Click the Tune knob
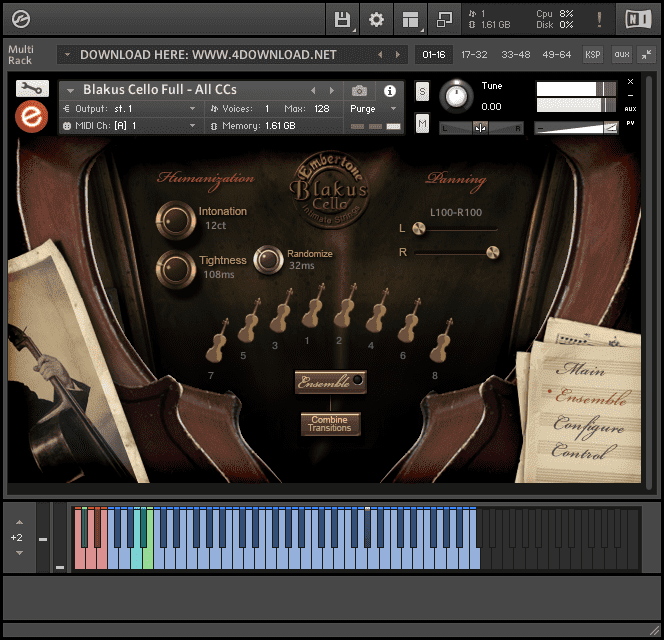664x640 pixels. pyautogui.click(x=456, y=96)
